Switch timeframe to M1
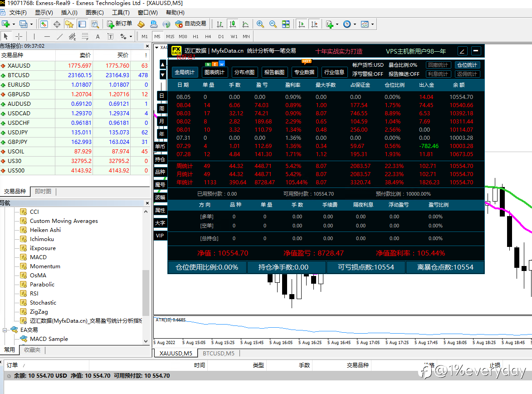Image resolution: width=532 pixels, height=394 pixels. click(145, 36)
